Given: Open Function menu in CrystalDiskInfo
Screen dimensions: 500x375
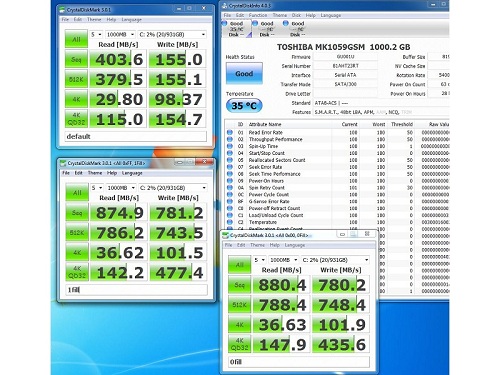Looking at the screenshot, I should click(258, 15).
